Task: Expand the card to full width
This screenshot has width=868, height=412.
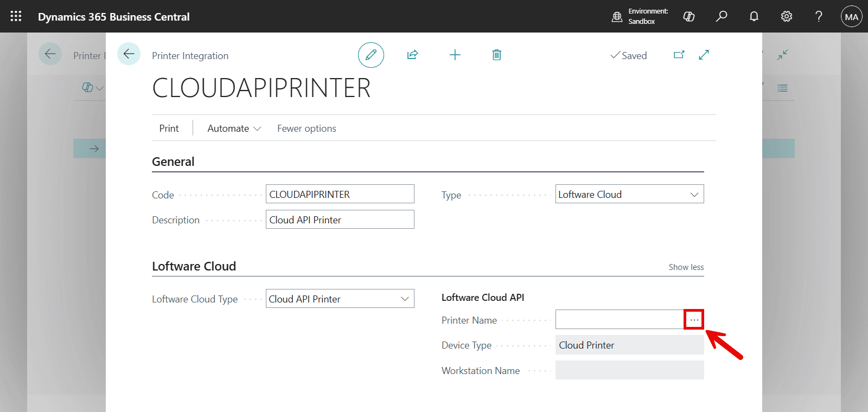Action: tap(704, 55)
